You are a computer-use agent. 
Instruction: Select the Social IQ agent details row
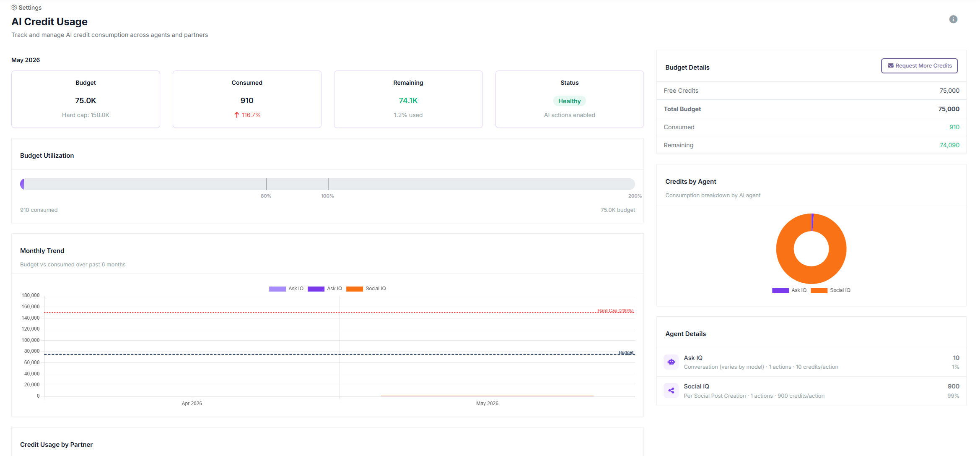tap(811, 391)
